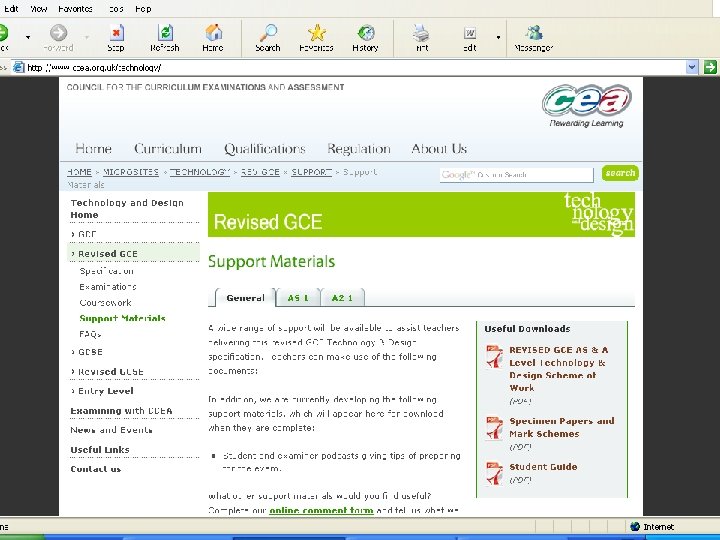
Task: Open the Contact us sidebar link
Action: tap(96, 469)
